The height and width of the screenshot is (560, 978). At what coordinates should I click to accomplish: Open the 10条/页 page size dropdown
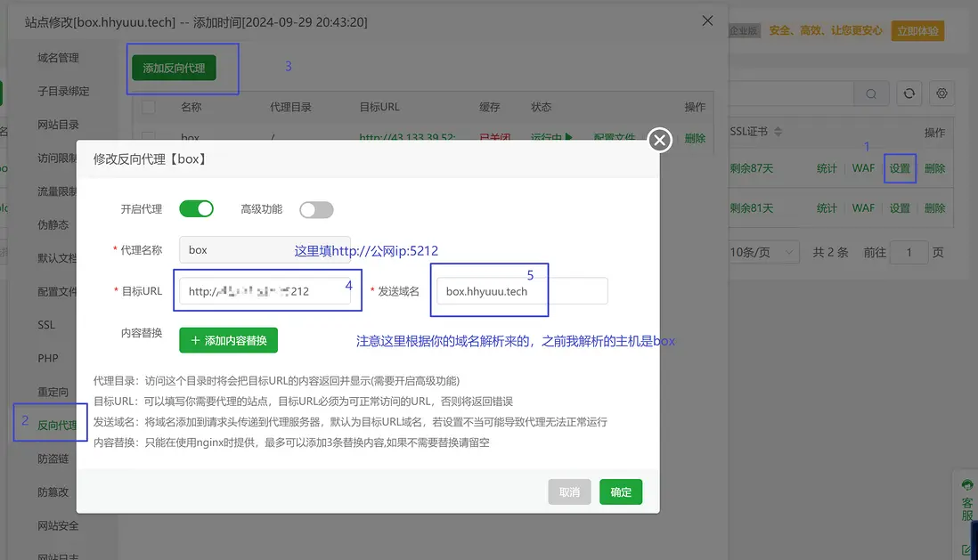[764, 253]
